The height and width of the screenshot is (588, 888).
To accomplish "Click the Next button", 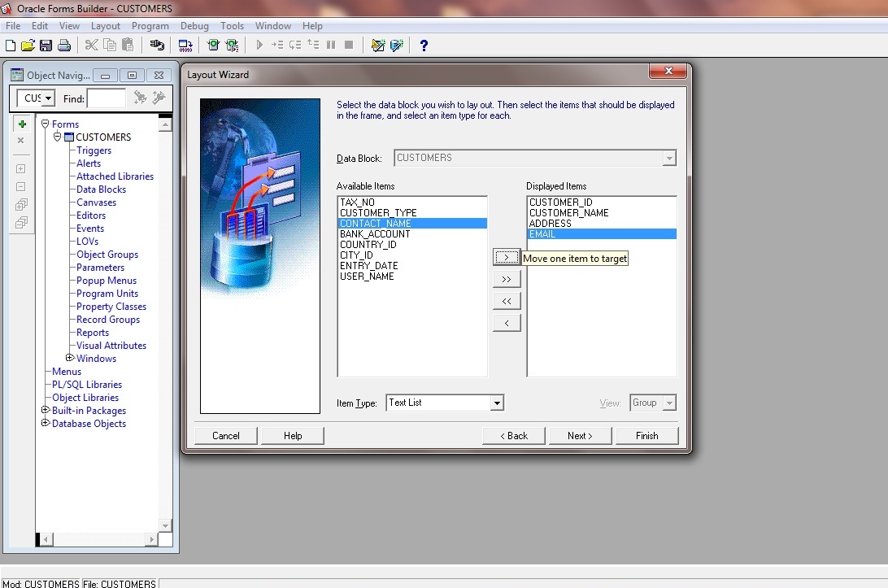I will (x=580, y=436).
